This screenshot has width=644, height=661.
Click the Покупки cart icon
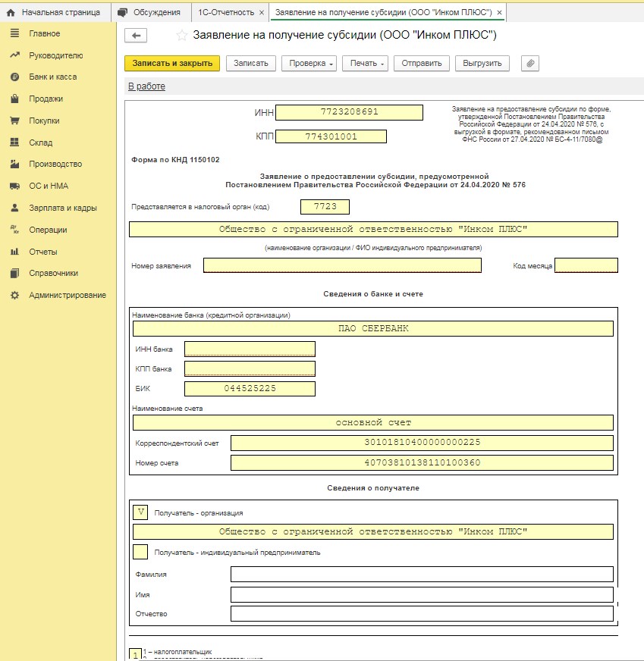click(14, 121)
